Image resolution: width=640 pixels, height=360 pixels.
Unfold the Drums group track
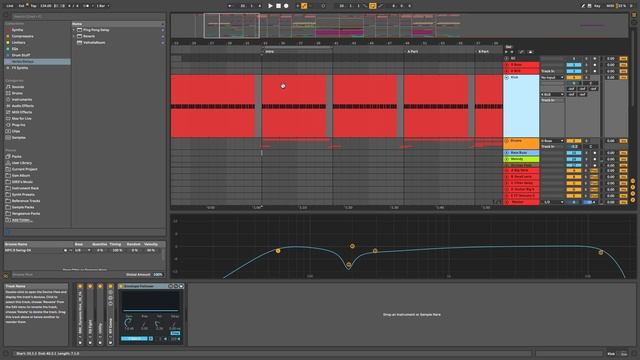click(507, 141)
